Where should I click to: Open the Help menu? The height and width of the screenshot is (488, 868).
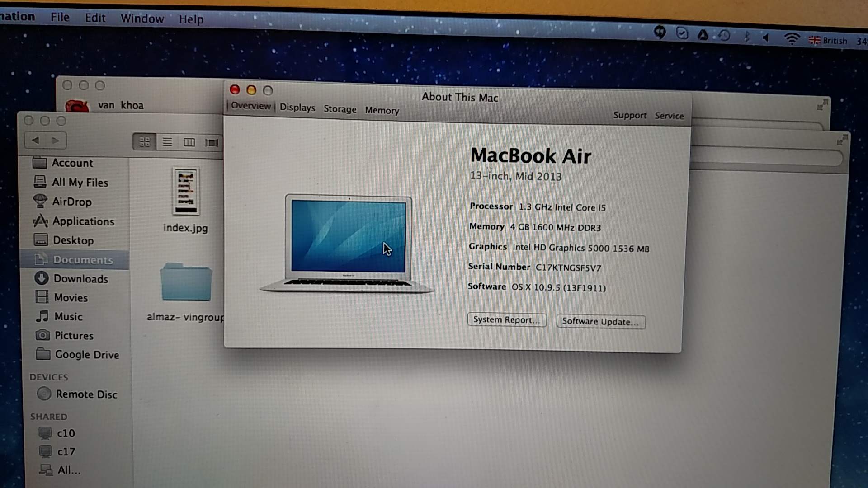point(191,19)
